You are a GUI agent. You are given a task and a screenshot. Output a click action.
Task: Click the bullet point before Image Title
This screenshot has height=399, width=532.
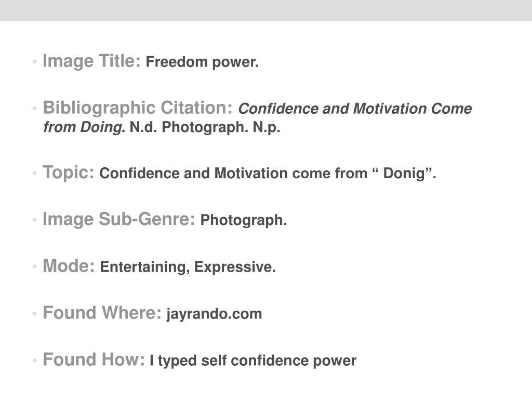click(34, 62)
